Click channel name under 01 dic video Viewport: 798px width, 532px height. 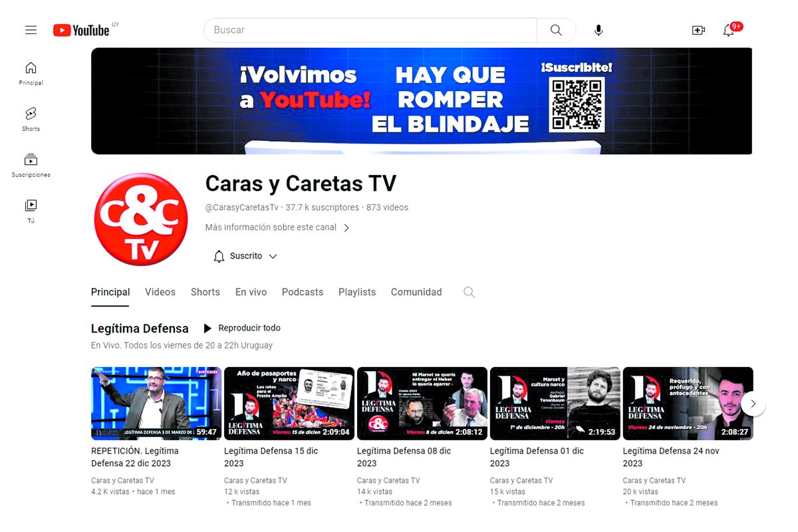(x=521, y=480)
